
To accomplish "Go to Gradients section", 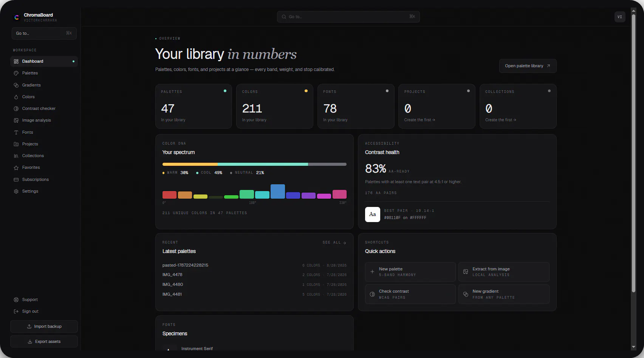I will [x=44, y=85].
